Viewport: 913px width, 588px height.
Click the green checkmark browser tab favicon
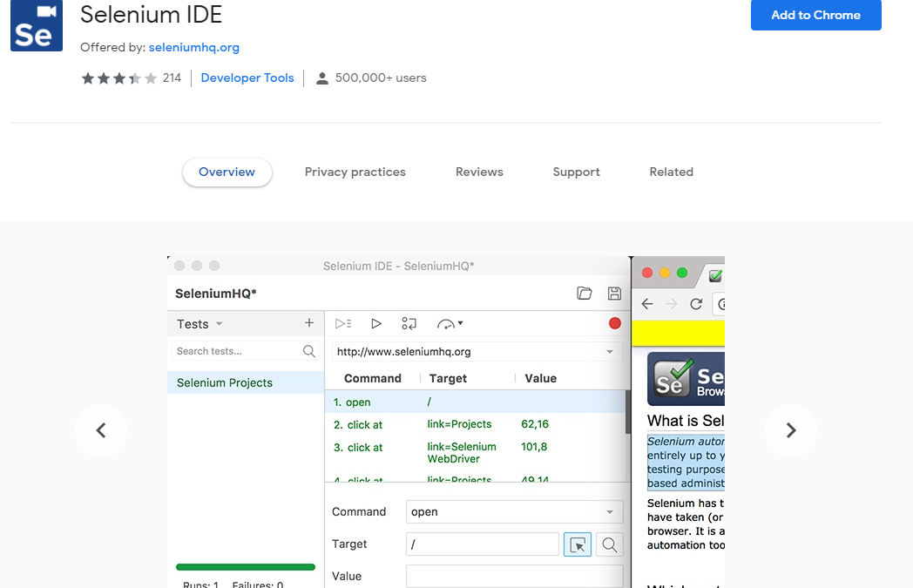(715, 276)
